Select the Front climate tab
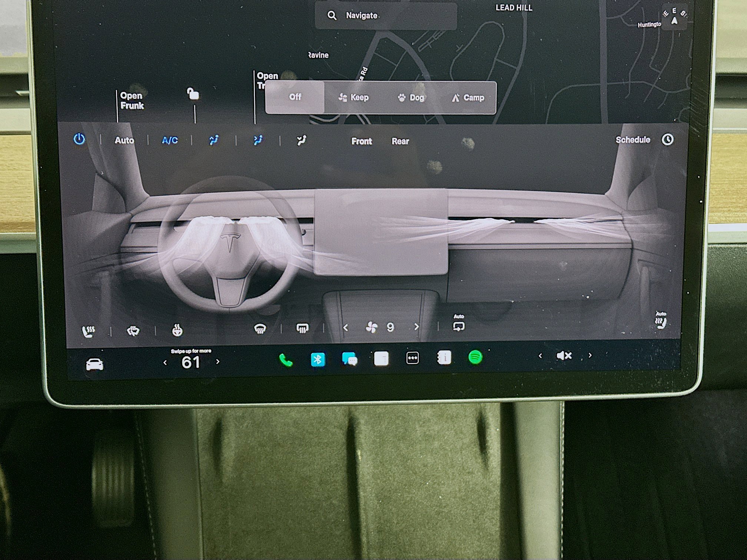Screen dimensions: 747x560 361,141
